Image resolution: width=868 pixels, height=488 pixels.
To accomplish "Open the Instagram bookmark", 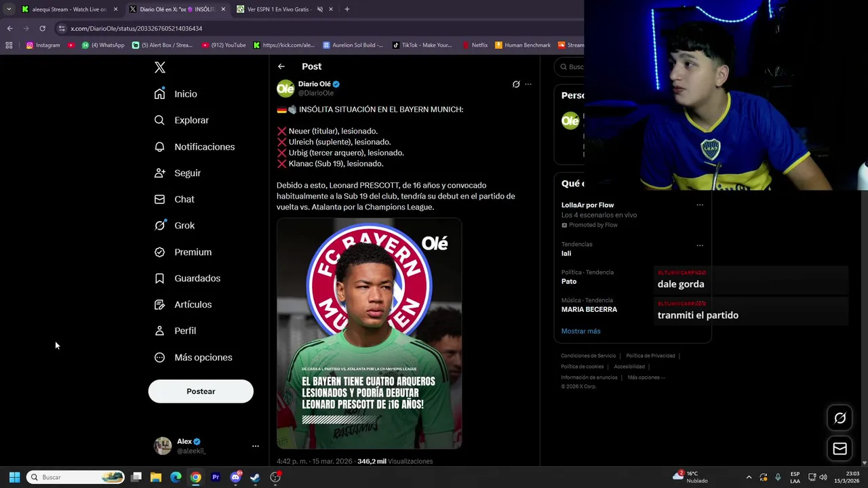I will click(43, 45).
